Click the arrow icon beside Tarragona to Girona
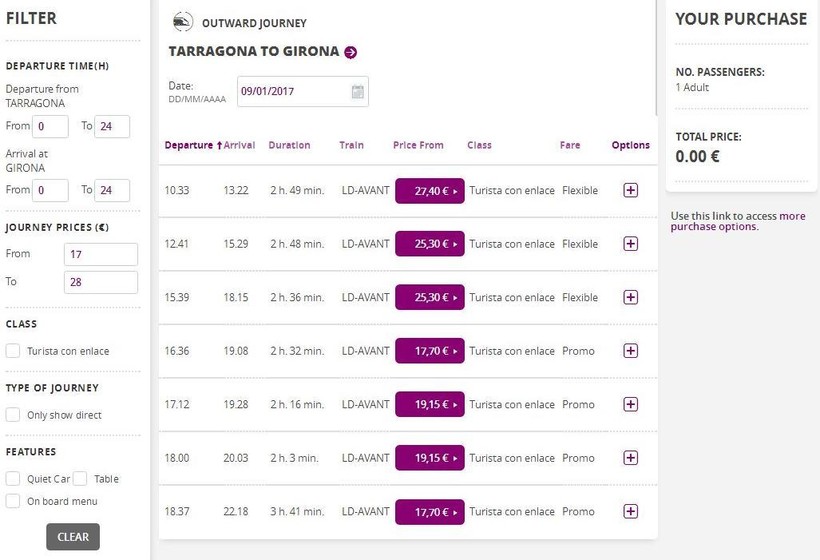820x560 pixels. pos(350,52)
